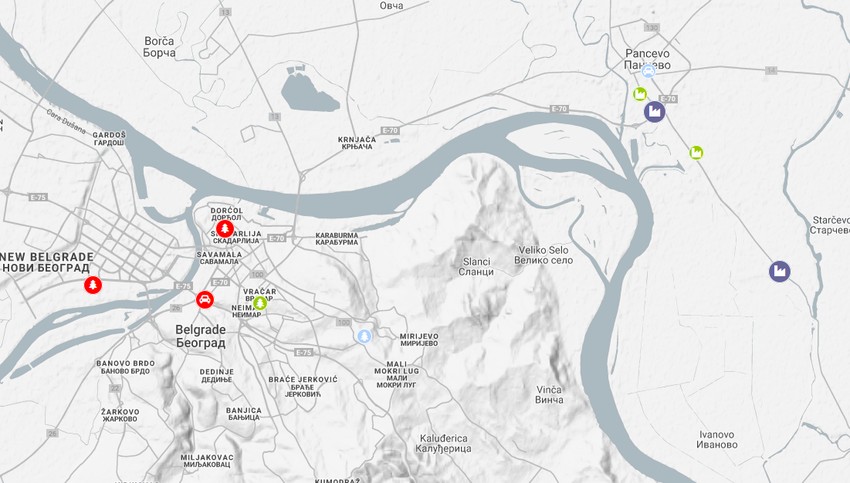Viewport: 850px width, 483px height.
Task: Open the light blue car marker at Pančevo
Action: tap(648, 71)
